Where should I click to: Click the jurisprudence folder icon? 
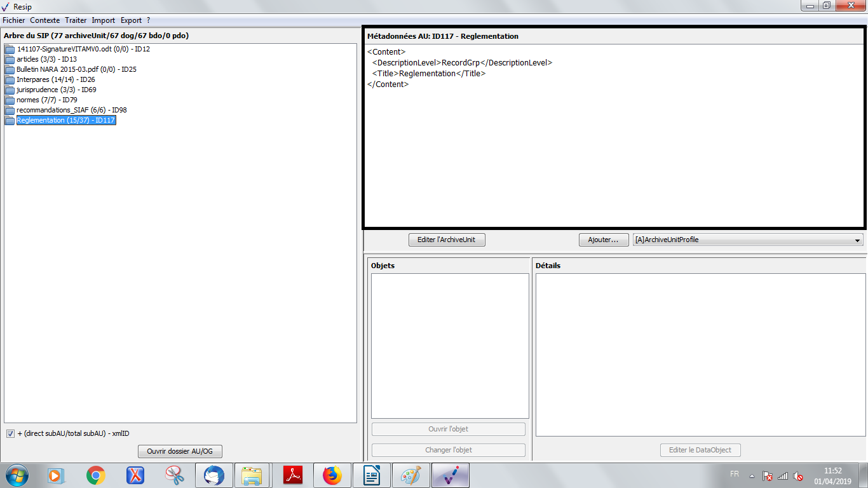click(x=10, y=90)
